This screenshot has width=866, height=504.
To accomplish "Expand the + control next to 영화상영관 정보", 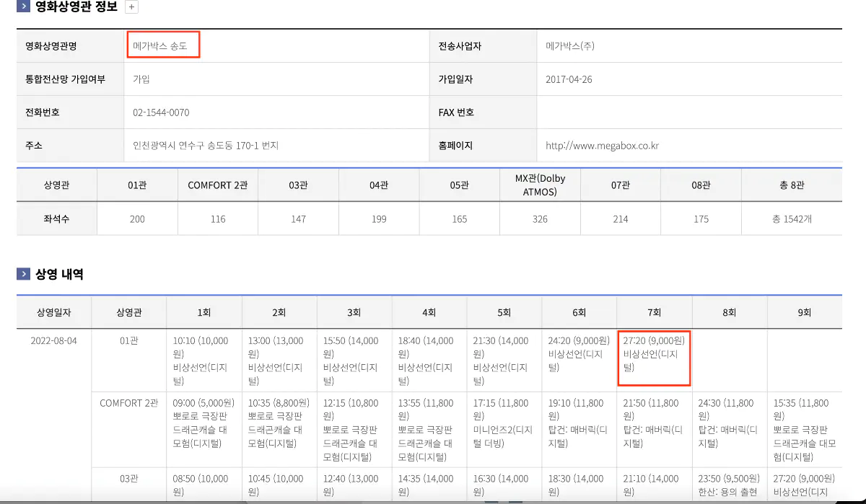I will click(x=131, y=7).
